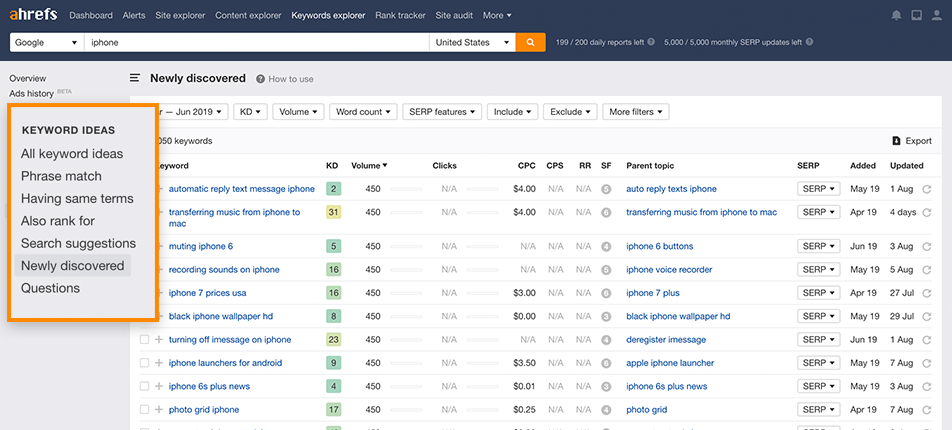Click KD badge 31 for transferring music
The height and width of the screenshot is (430, 952).
pyautogui.click(x=333, y=213)
